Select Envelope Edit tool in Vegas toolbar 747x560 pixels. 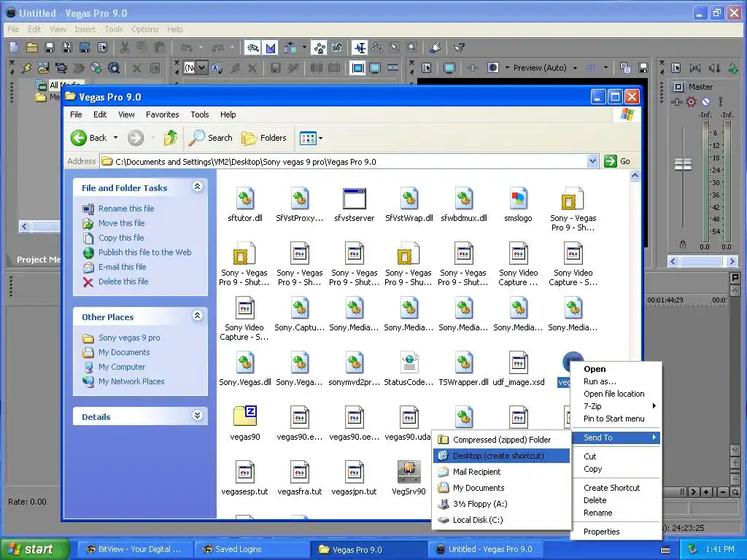coord(377,47)
